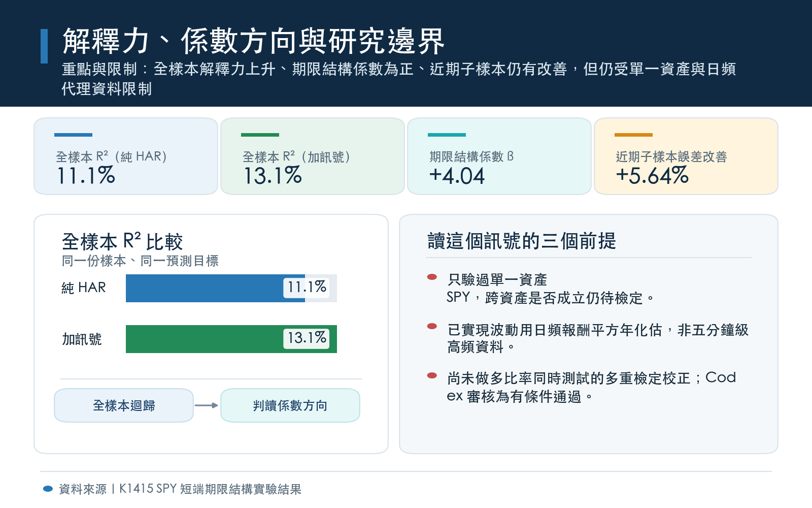This screenshot has width=812, height=508.
Task: Click the +5.64% improvement value
Action: pos(652,176)
